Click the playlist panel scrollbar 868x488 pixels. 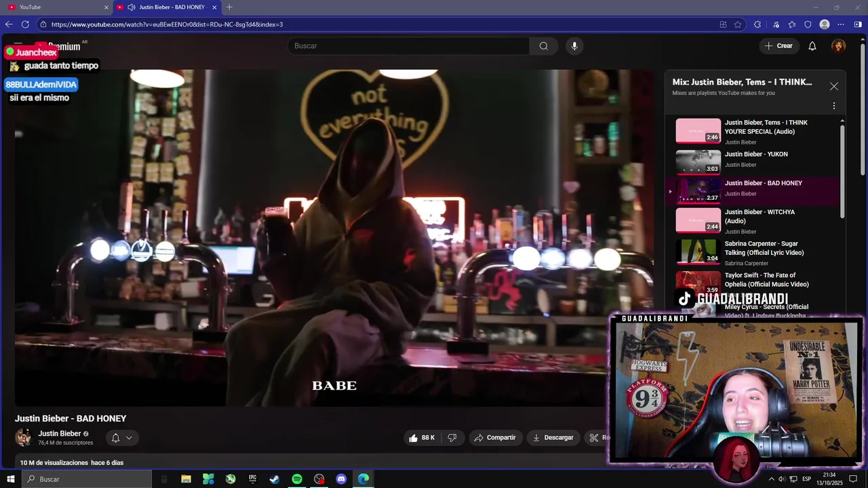click(x=842, y=171)
